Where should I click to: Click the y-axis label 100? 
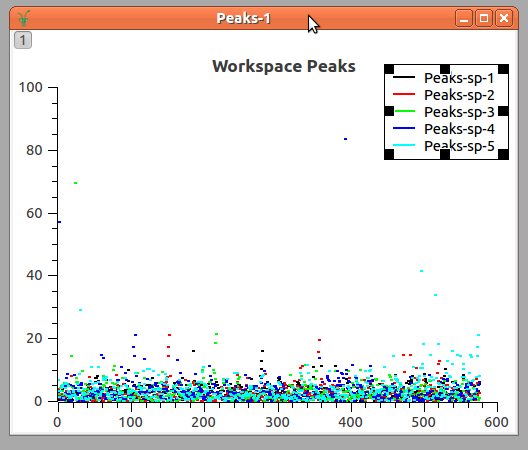click(x=31, y=88)
